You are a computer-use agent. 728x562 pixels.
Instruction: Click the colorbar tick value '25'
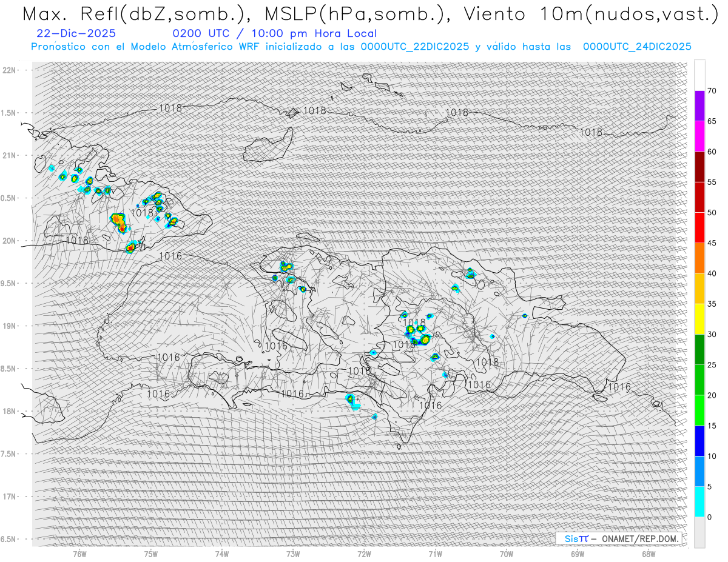(712, 365)
